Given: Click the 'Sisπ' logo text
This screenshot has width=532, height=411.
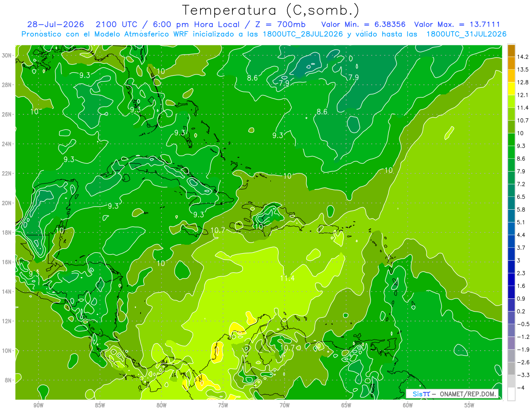Looking at the screenshot, I should point(421,394).
